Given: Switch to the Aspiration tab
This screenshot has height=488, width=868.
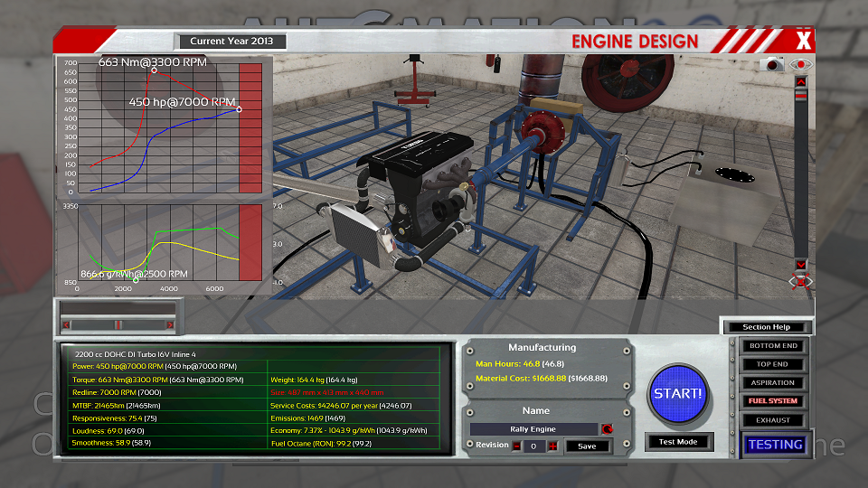Looking at the screenshot, I should 773,383.
